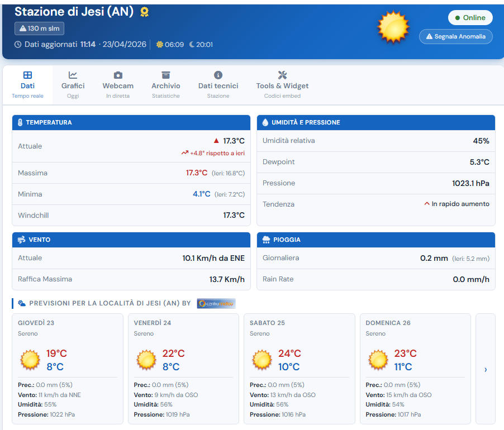Open the Archivio statistics tab
The width and height of the screenshot is (504, 430).
pos(166,85)
